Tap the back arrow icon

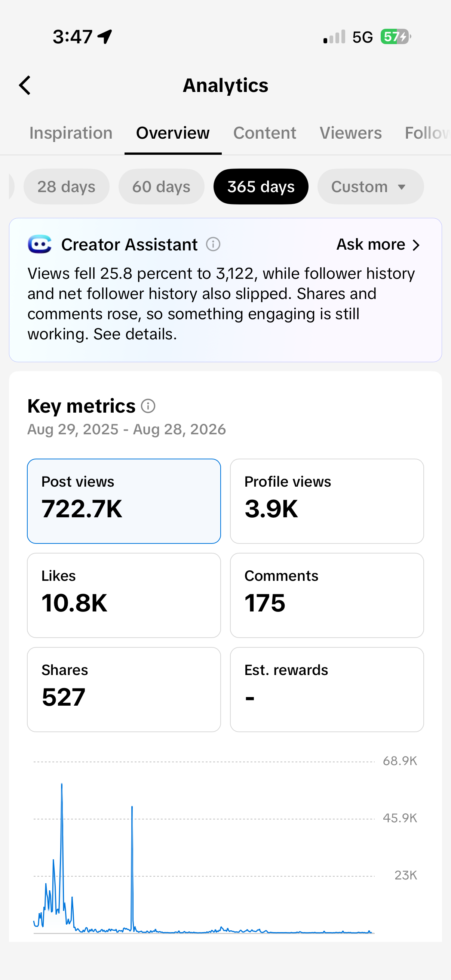pyautogui.click(x=25, y=85)
